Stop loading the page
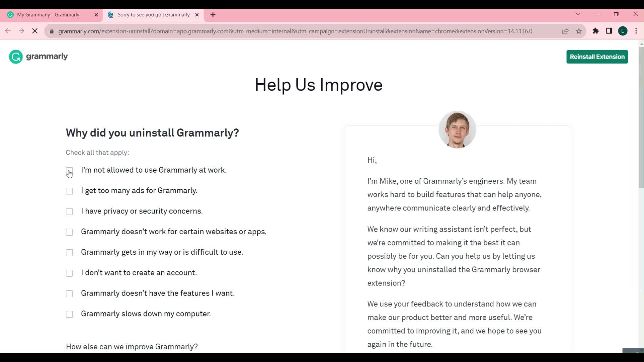The height and width of the screenshot is (362, 644). (35, 31)
